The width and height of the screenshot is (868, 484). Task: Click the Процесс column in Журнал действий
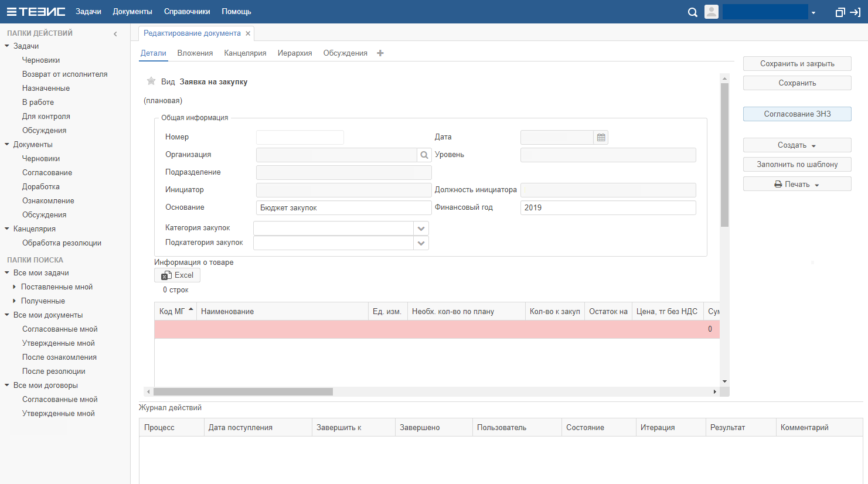click(x=172, y=428)
